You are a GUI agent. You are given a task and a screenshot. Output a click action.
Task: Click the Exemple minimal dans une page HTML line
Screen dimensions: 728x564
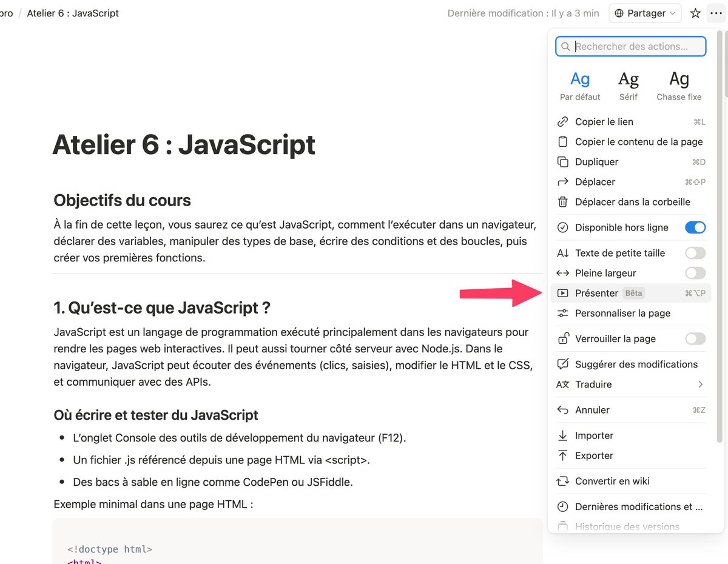(x=153, y=505)
